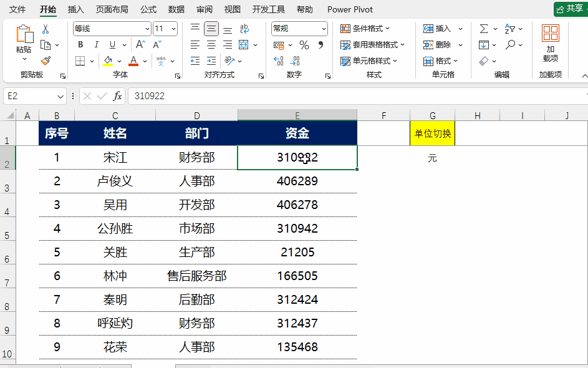Click the Wrap Text ab icon
Viewport: 588px width, 368px height.
(x=244, y=29)
